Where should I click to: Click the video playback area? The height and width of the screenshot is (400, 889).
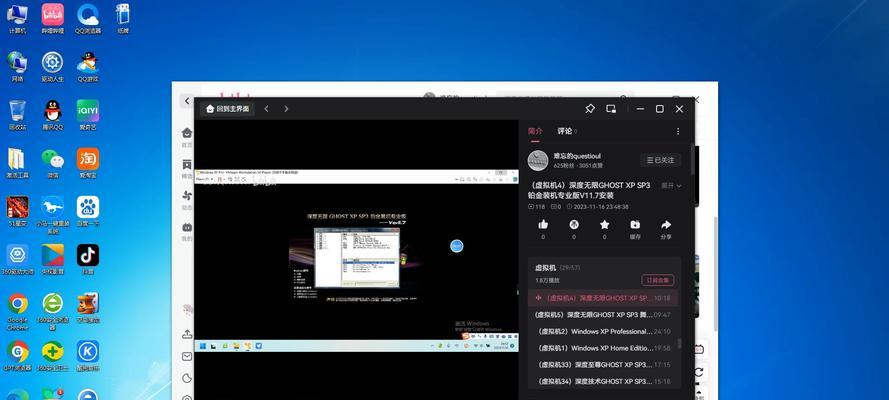356,260
